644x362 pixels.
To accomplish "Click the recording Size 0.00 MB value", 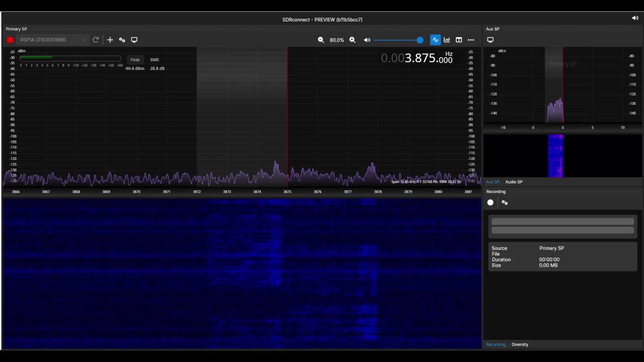I will tap(548, 265).
